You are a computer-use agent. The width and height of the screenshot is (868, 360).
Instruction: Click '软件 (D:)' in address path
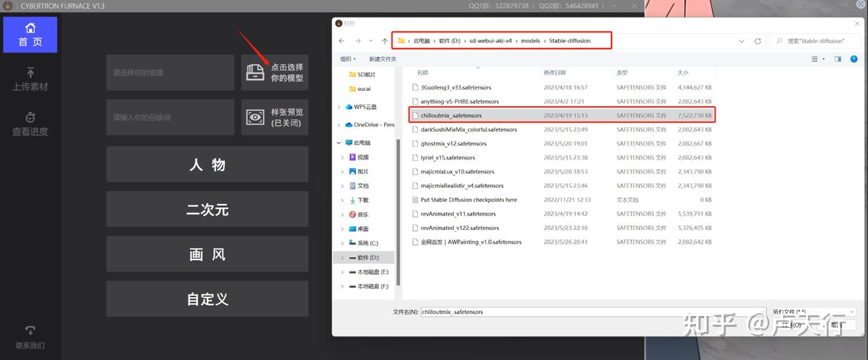click(449, 41)
